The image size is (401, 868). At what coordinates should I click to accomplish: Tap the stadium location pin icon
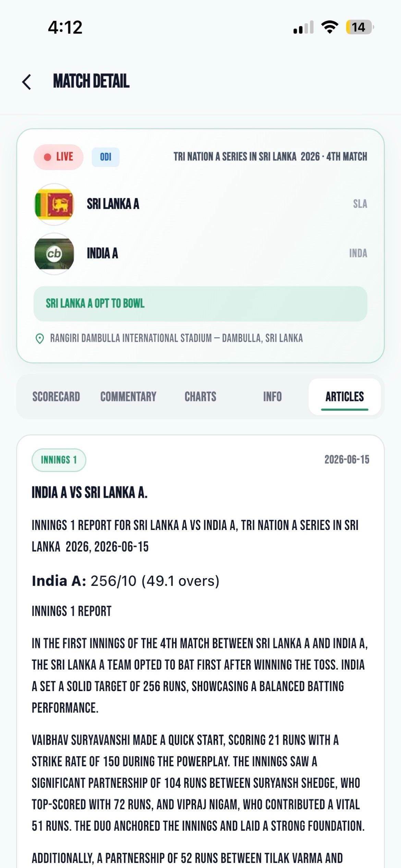(x=40, y=339)
